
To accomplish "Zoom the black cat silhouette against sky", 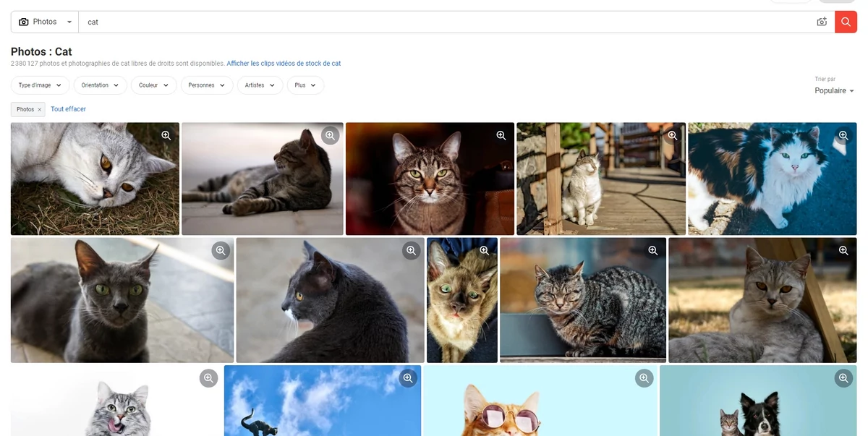I will click(x=408, y=378).
